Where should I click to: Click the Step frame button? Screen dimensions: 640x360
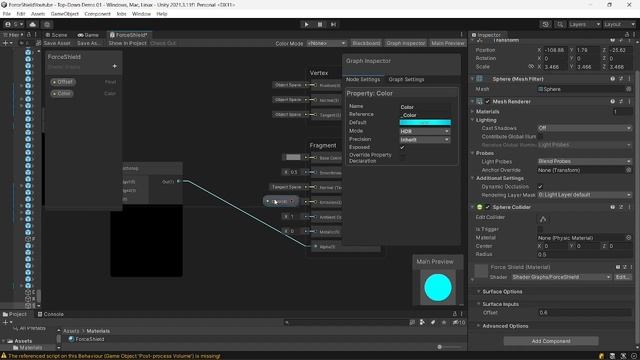pos(333,24)
